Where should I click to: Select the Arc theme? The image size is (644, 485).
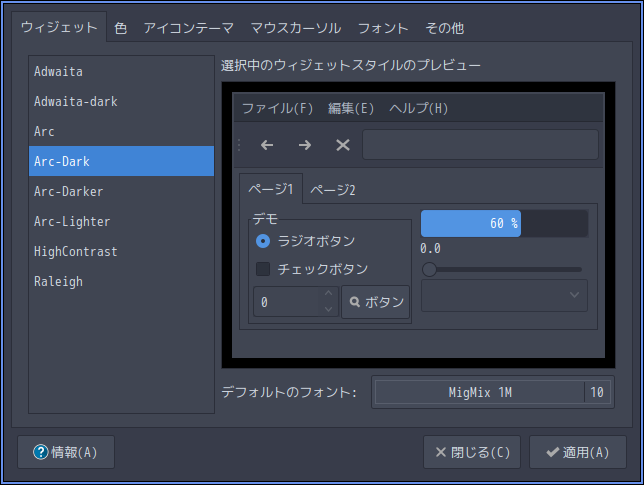(x=122, y=131)
